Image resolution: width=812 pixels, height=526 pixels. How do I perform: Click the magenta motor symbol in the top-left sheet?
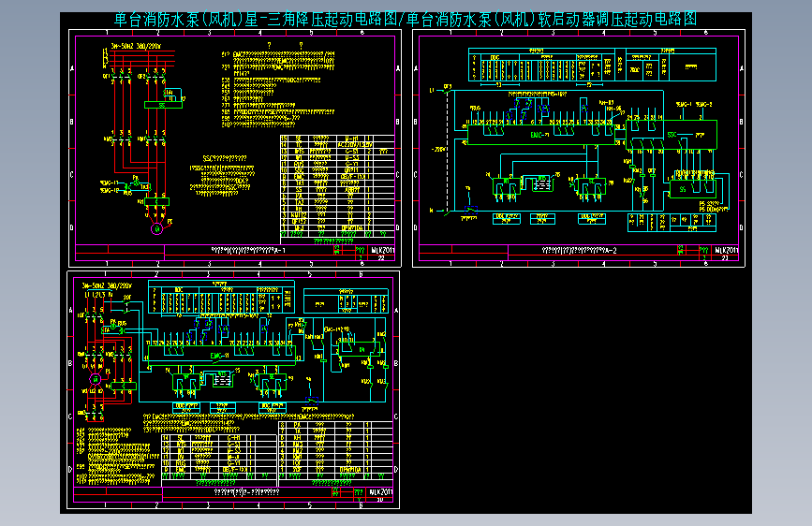(157, 228)
